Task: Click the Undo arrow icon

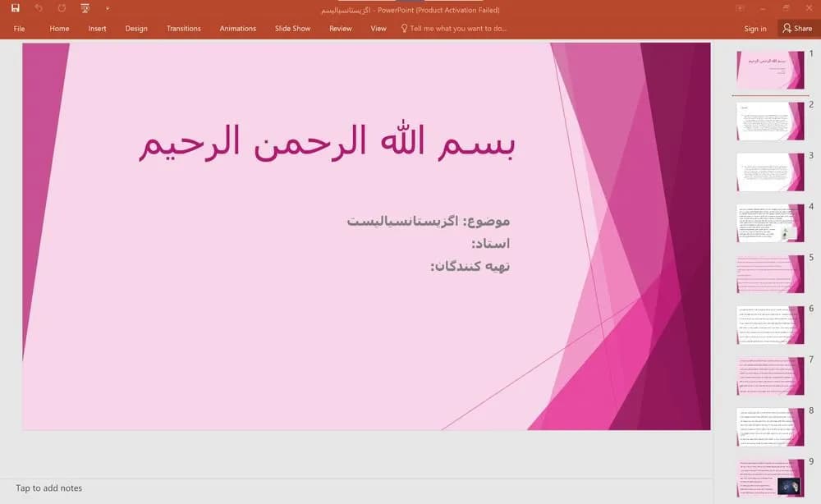Action: click(39, 8)
